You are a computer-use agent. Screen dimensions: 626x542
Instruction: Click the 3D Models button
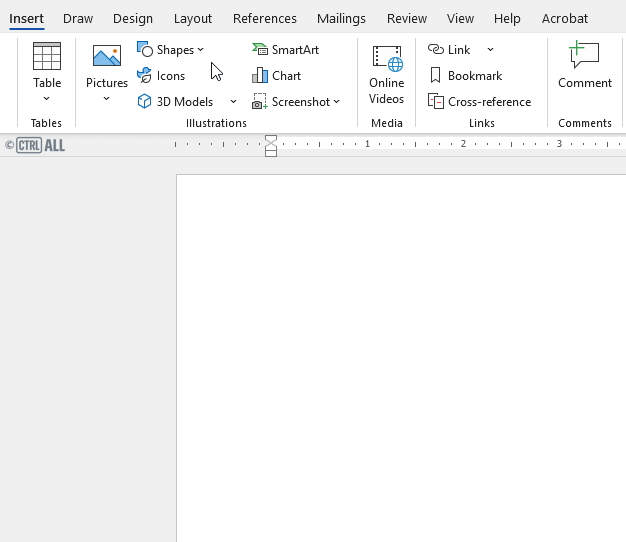coord(176,102)
